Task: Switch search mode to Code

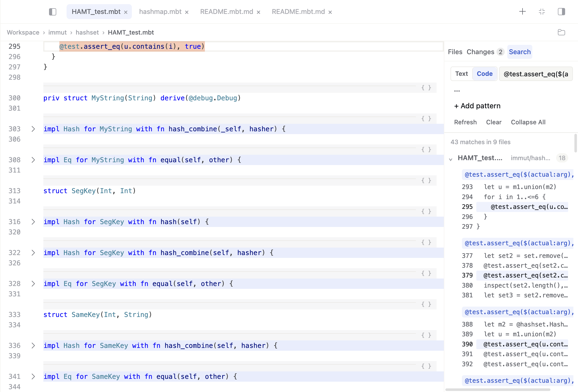Action: pos(485,74)
